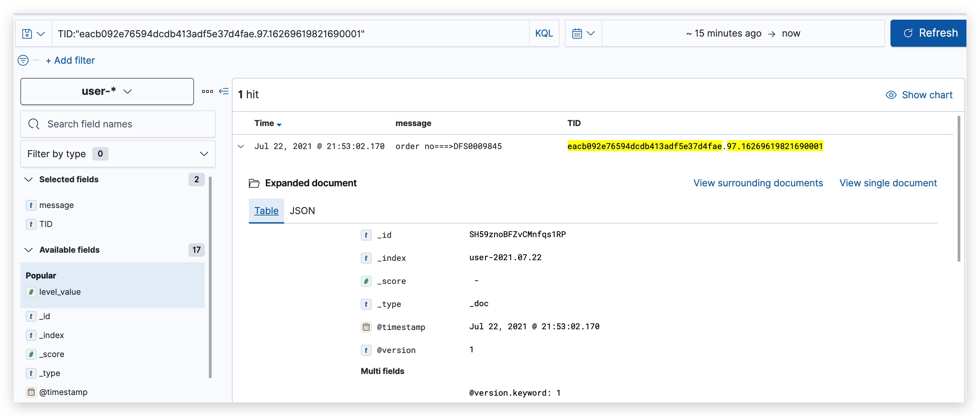Select the level_value popular field
This screenshot has width=980, height=416.
60,292
